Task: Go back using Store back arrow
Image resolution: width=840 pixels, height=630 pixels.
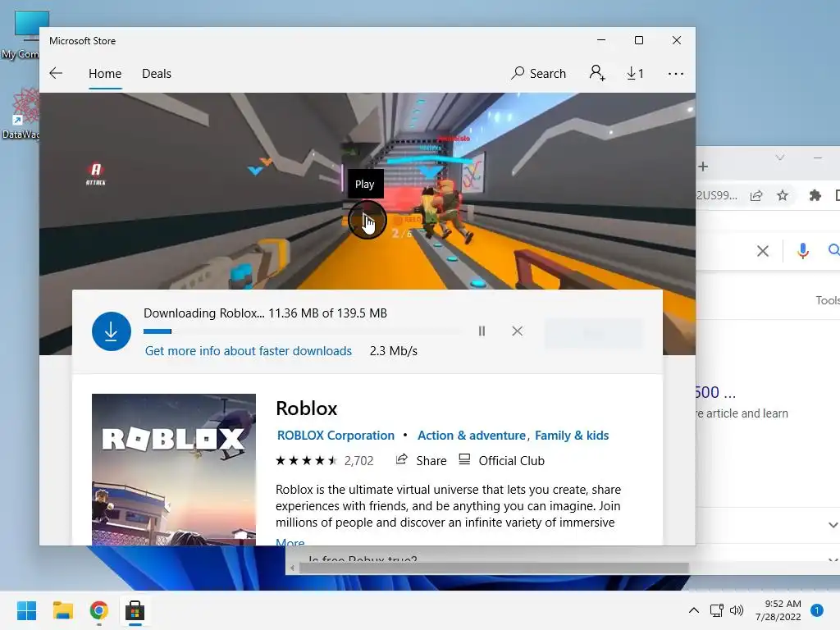Action: 57,73
